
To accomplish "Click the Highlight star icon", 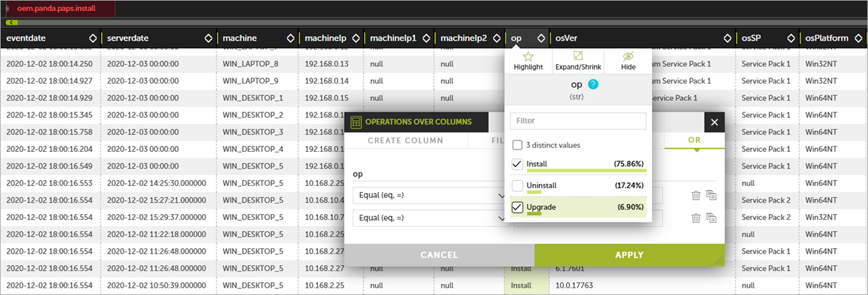I will [528, 57].
